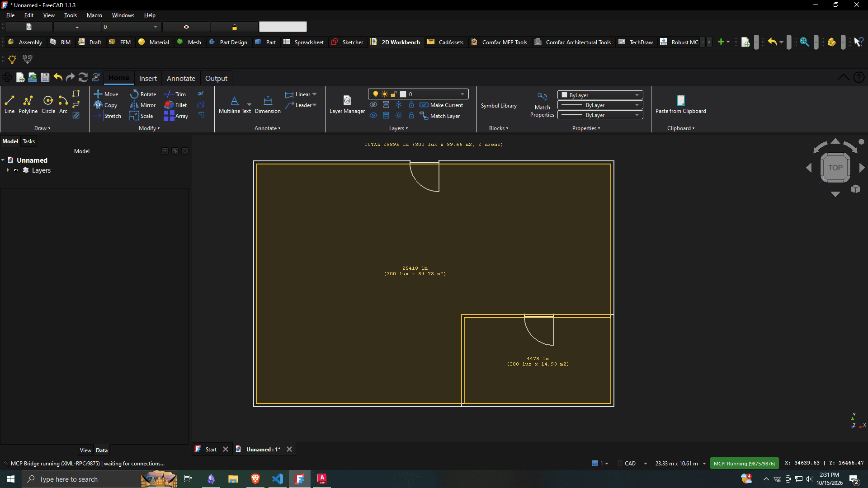Expand the Layers tree item
The width and height of the screenshot is (868, 488).
[8, 170]
